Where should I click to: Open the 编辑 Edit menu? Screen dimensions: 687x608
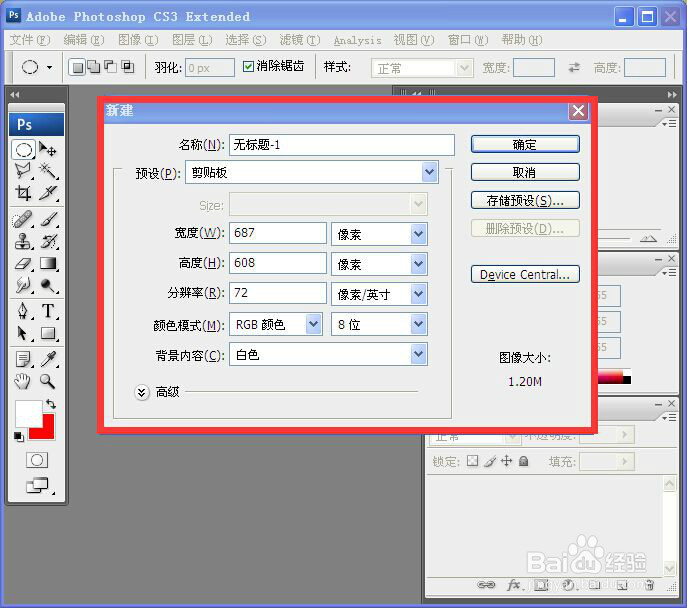tap(84, 40)
